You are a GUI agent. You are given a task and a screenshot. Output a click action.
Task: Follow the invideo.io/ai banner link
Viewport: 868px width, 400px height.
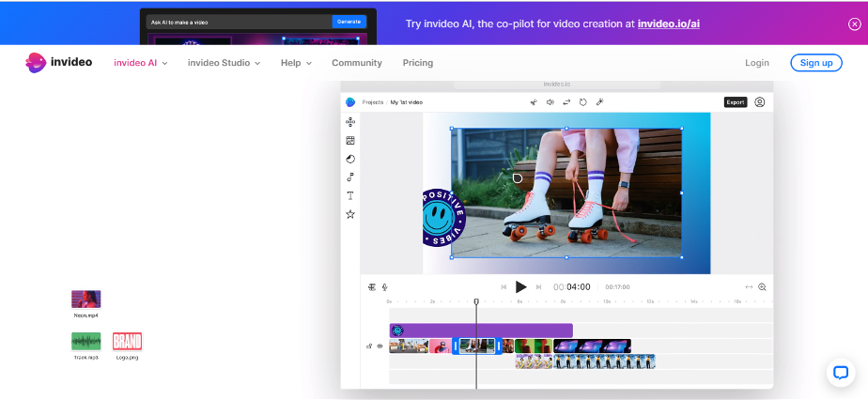(669, 23)
